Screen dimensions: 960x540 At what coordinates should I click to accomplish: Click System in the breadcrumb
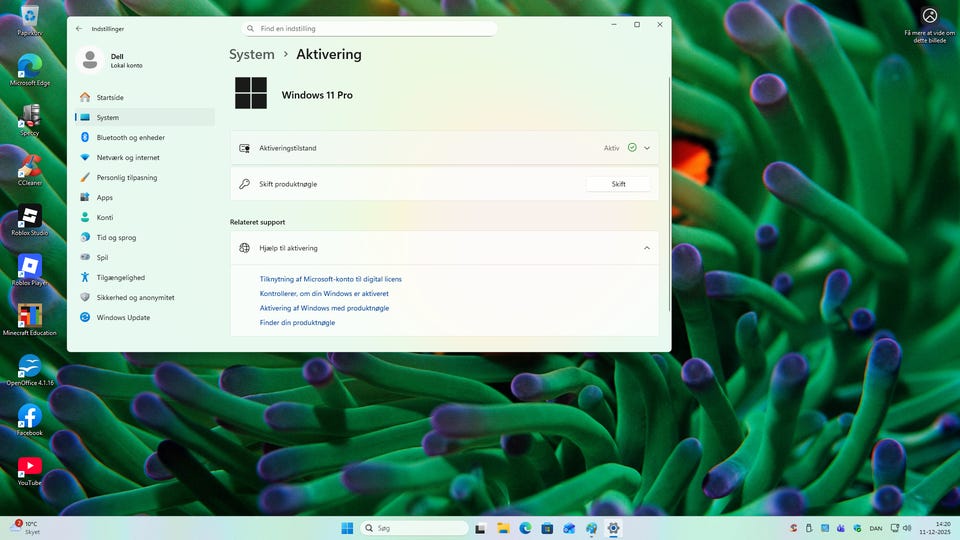[x=251, y=55]
